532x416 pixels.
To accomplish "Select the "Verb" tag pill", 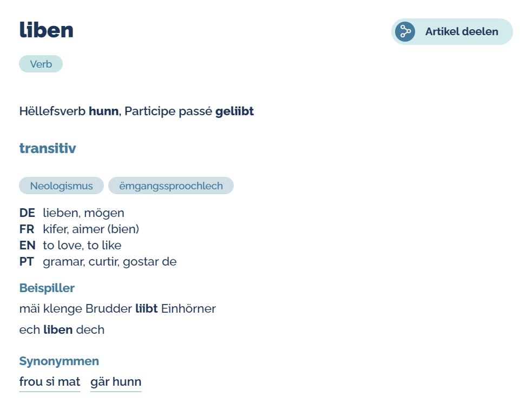I will point(41,64).
